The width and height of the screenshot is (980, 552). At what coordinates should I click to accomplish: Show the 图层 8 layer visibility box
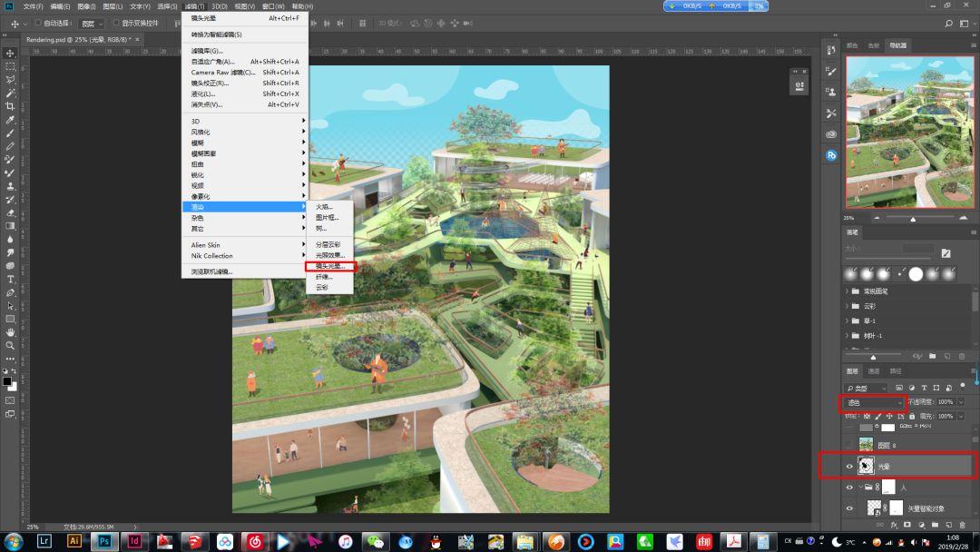point(849,445)
